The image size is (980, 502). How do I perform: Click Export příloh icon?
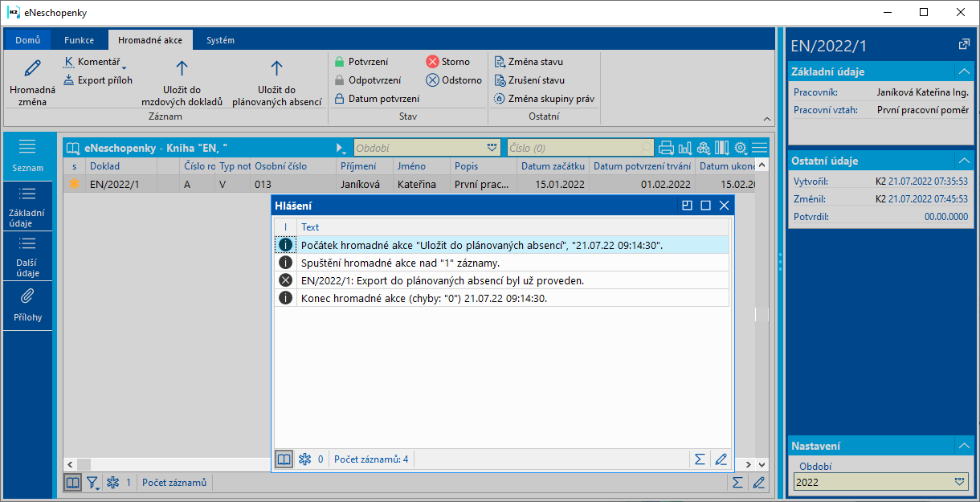(x=68, y=80)
